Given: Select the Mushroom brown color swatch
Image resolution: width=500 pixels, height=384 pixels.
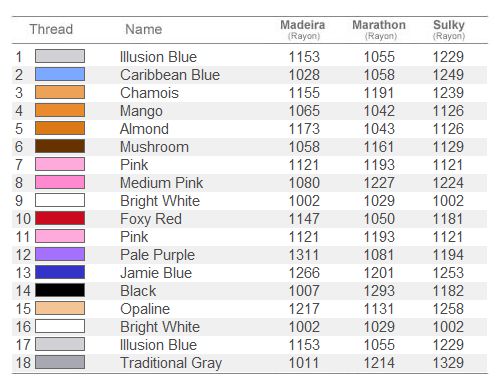Looking at the screenshot, I should 60,146.
